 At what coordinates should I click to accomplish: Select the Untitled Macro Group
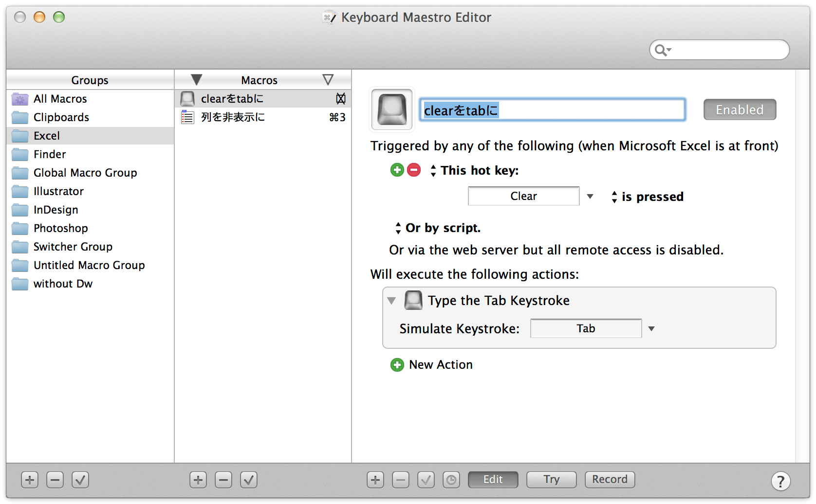[x=90, y=265]
